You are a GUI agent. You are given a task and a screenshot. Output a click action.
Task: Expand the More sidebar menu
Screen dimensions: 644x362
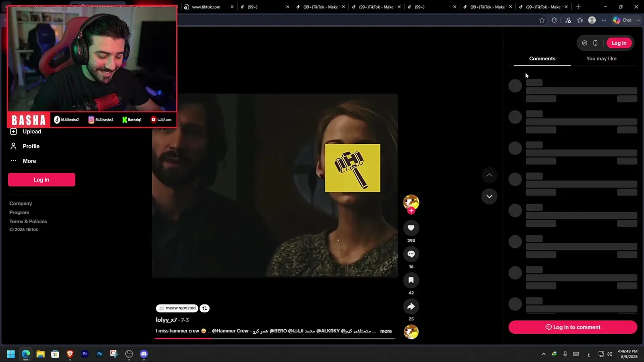(x=29, y=161)
